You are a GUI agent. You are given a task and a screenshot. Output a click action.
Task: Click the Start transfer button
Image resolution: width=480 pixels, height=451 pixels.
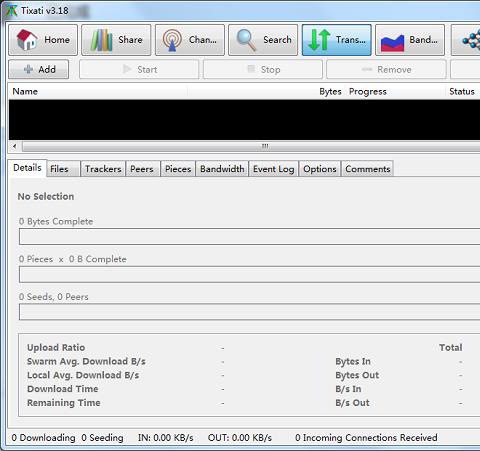click(x=139, y=69)
